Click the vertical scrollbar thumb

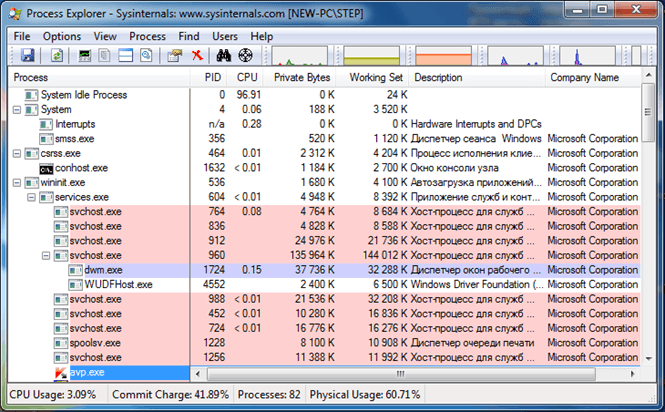(648, 112)
